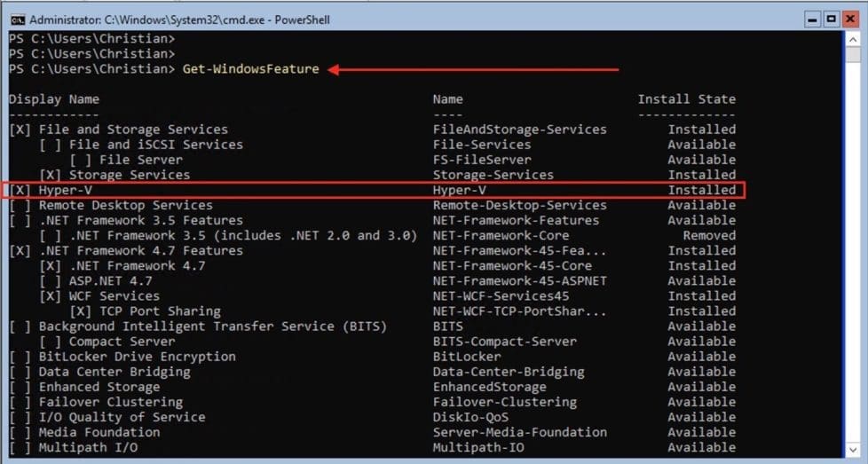Click the [ ] beside Background Intelligent Transfer Service

[20, 326]
